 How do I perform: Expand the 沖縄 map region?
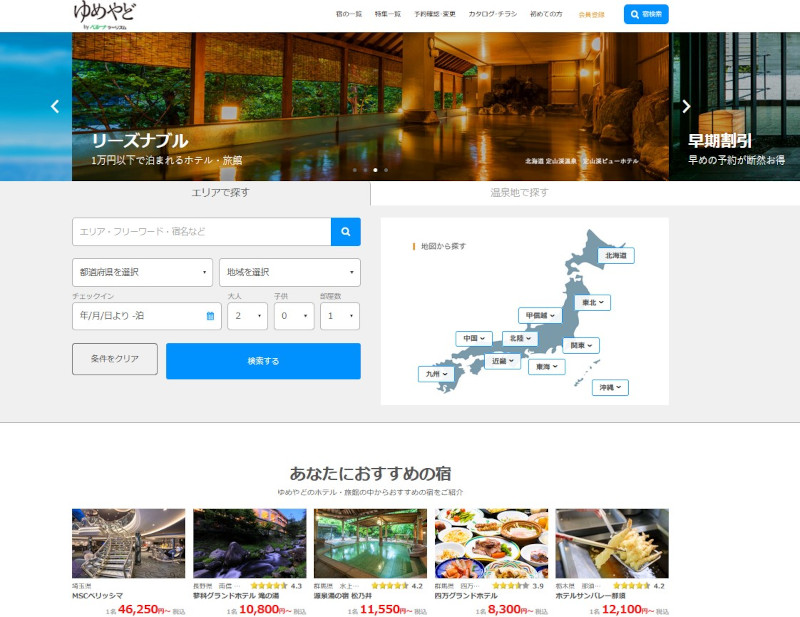(610, 387)
